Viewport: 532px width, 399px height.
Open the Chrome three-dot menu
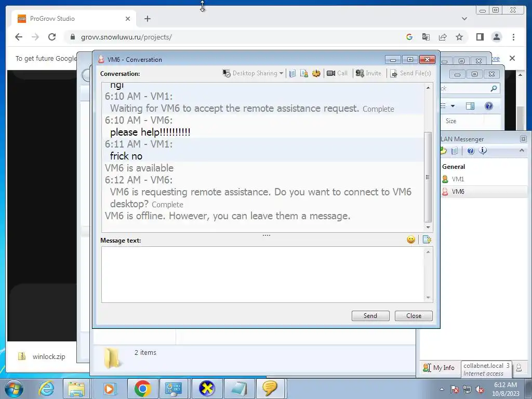point(513,37)
